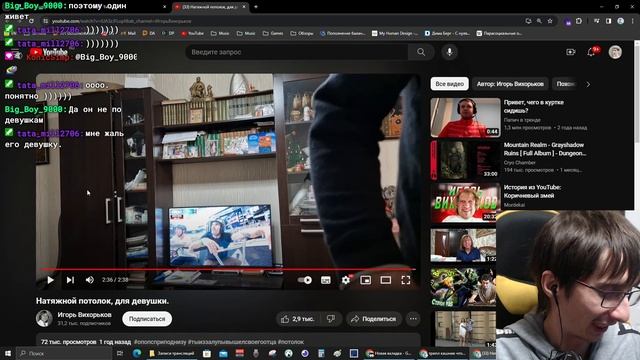Mute the video volume speaker icon
Screen dimensions: 640x360
[90, 280]
